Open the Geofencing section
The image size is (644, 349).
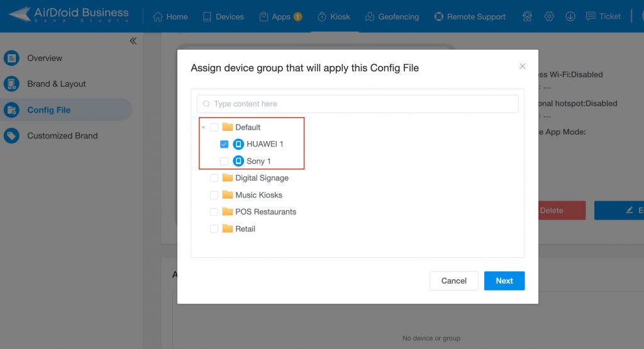pyautogui.click(x=392, y=17)
